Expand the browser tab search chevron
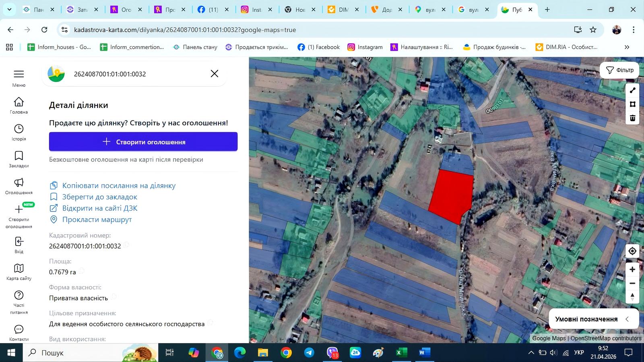Screen dimensions: 644x362 (9, 10)
